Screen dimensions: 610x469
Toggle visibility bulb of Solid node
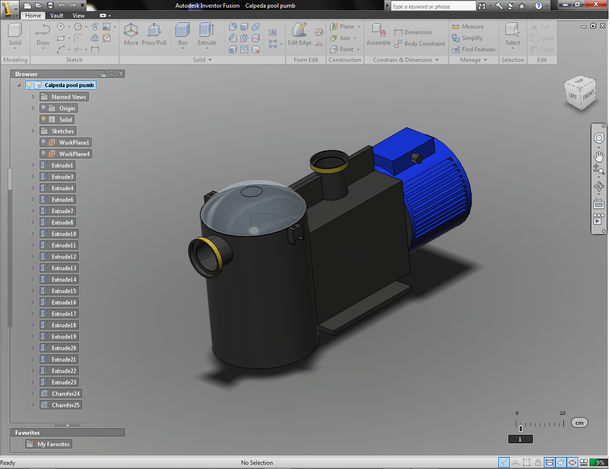pyautogui.click(x=44, y=119)
